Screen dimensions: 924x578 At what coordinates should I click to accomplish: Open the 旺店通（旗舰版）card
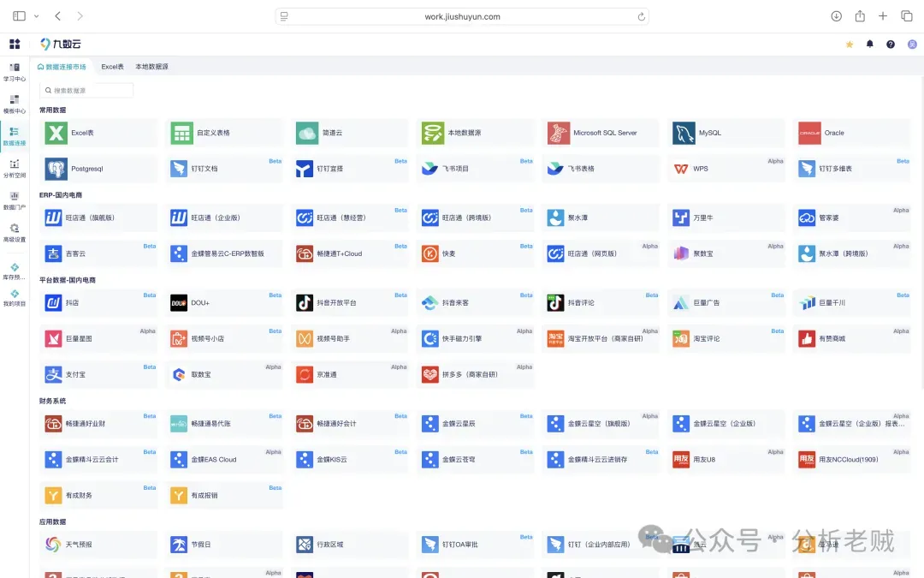point(98,217)
